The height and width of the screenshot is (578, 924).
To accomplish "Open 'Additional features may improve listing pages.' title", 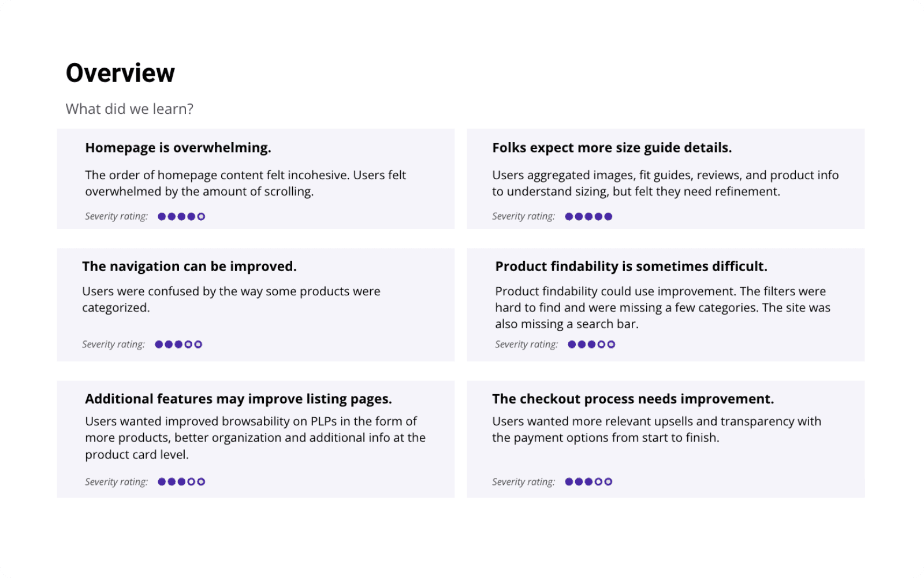I will click(x=239, y=399).
